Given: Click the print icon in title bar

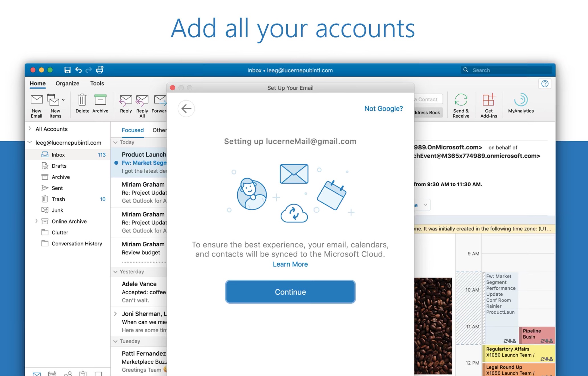Looking at the screenshot, I should 100,70.
